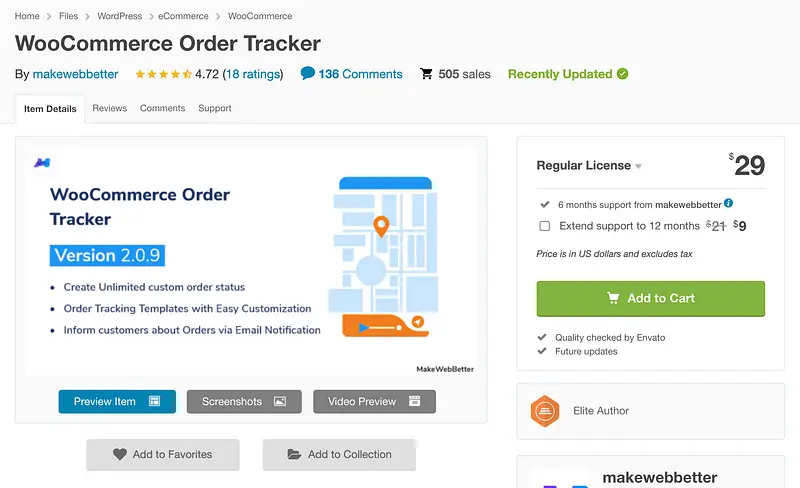Viewport: 800px width, 488px height.
Task: Go to eCommerce breadcrumb link
Action: 185,16
